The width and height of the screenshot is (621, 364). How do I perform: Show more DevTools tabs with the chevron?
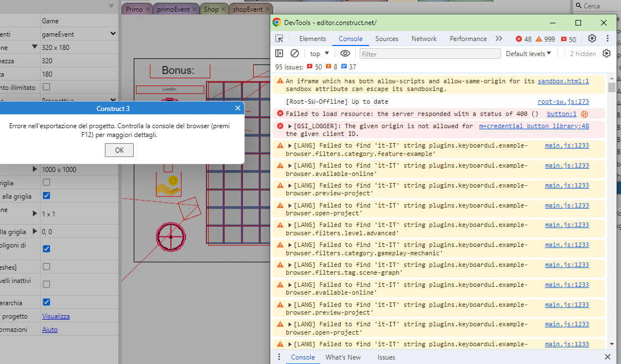[498, 38]
